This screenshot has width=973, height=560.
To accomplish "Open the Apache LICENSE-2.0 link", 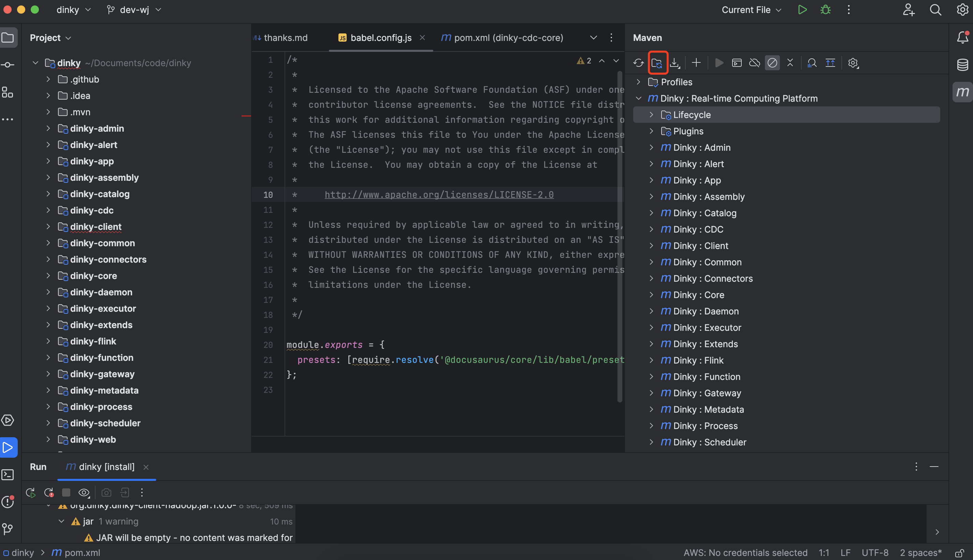I will (x=439, y=195).
